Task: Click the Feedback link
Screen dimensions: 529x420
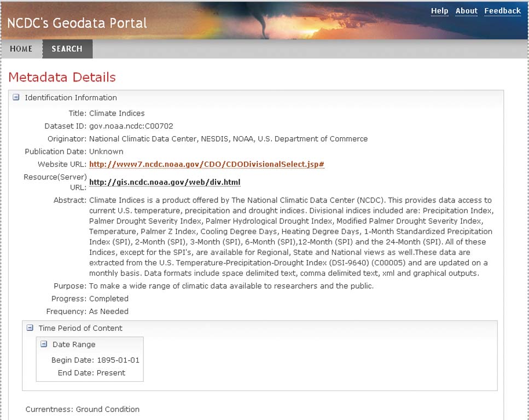Action: (x=502, y=11)
